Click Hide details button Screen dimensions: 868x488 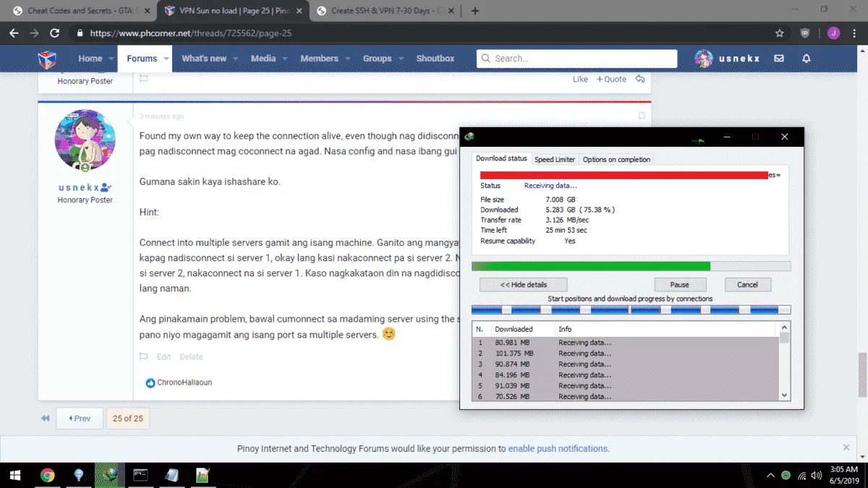(523, 285)
